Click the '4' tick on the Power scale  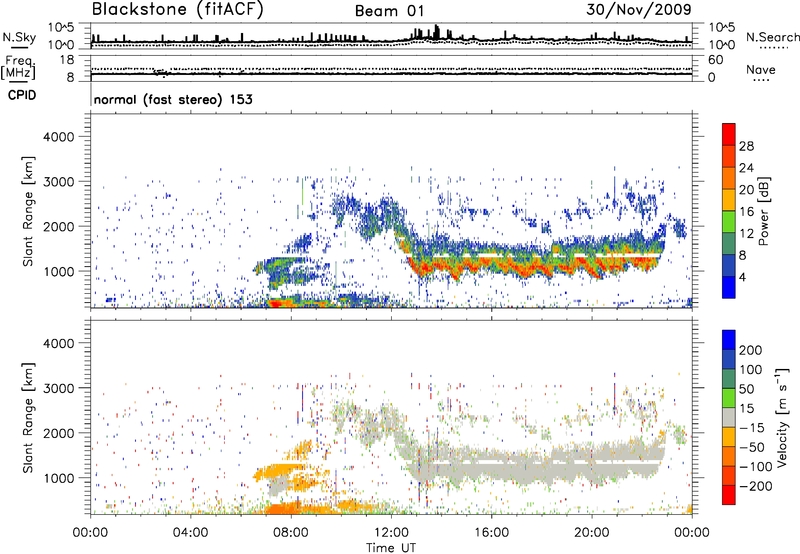tap(743, 277)
